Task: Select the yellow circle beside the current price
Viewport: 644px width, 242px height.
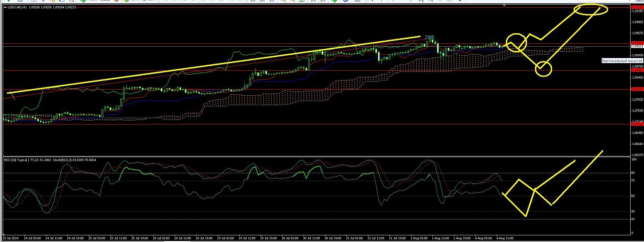Action: click(x=517, y=42)
